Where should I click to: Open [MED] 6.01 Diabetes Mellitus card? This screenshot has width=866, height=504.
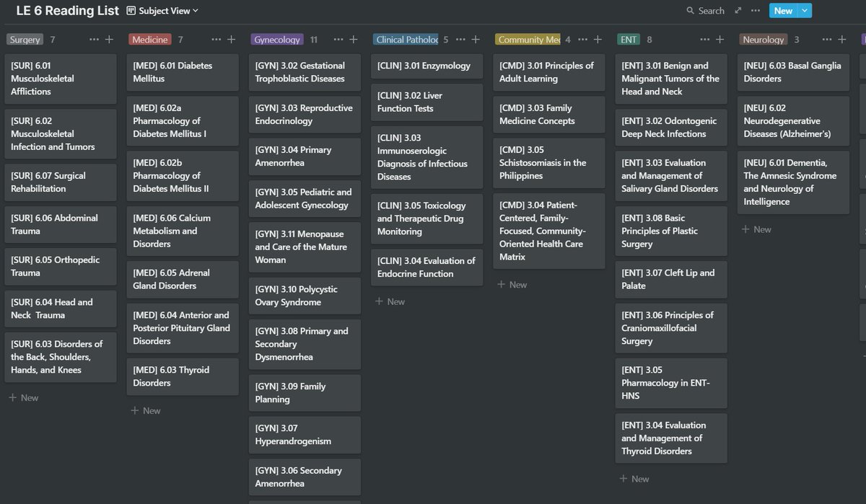[x=183, y=72]
